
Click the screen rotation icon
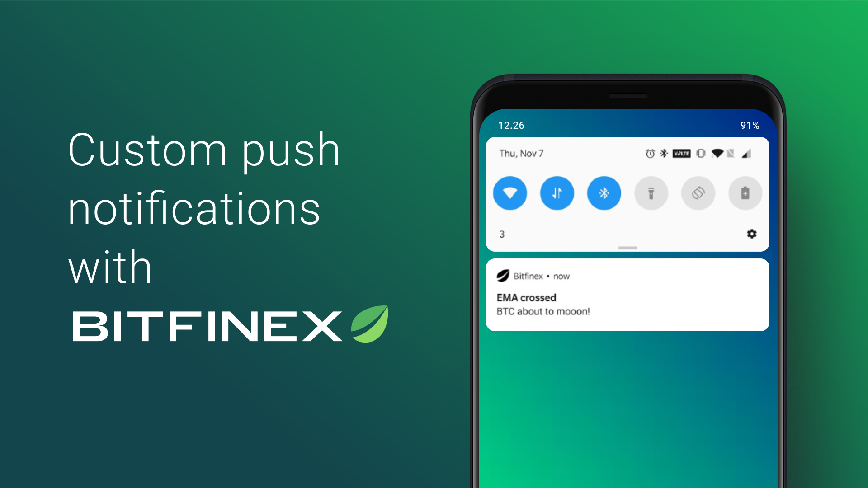pos(695,193)
